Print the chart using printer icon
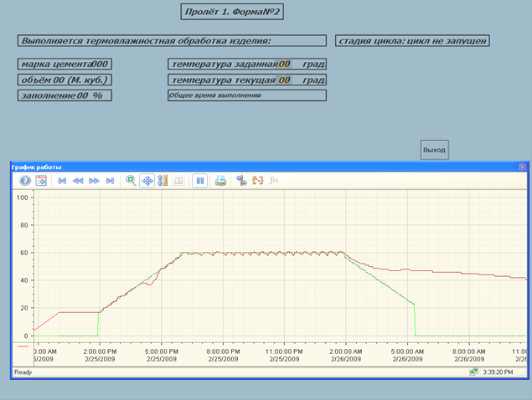This screenshot has height=400, width=532. tap(220, 181)
